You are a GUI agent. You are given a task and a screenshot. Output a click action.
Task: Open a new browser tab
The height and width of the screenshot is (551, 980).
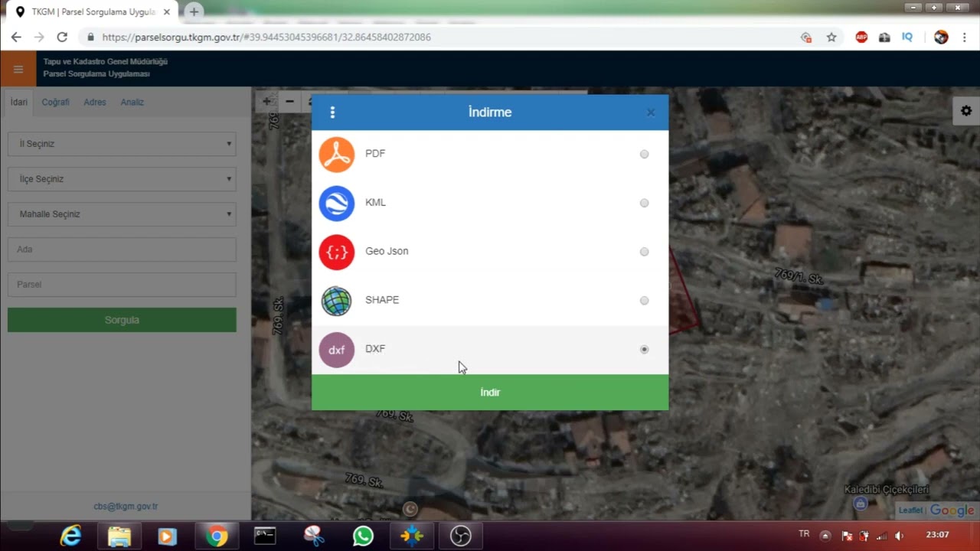(194, 11)
